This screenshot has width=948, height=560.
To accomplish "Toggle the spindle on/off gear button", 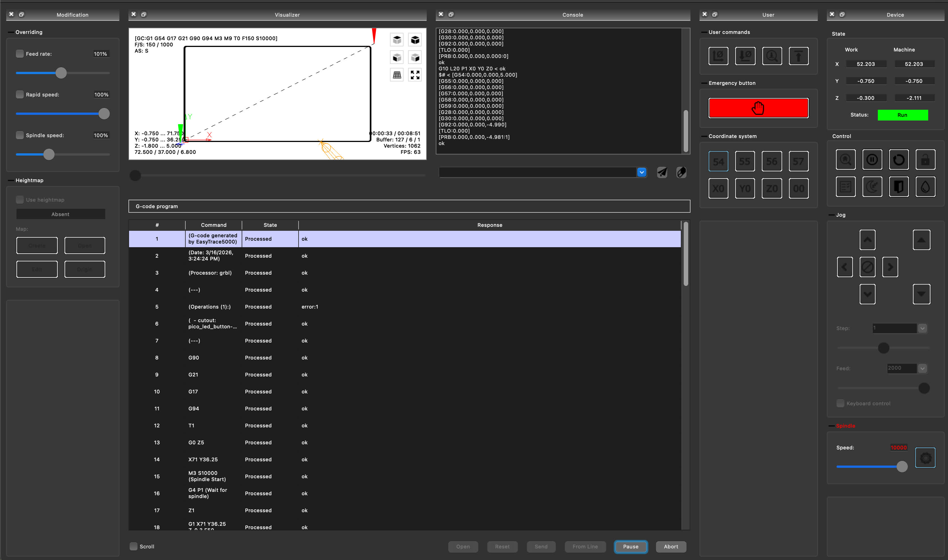I will pyautogui.click(x=925, y=458).
